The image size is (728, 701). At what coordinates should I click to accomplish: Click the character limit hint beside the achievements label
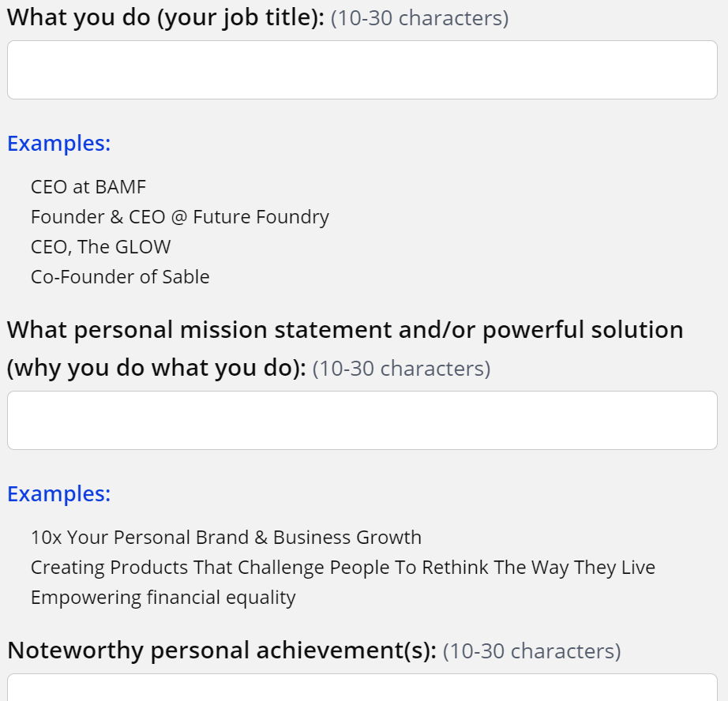531,651
